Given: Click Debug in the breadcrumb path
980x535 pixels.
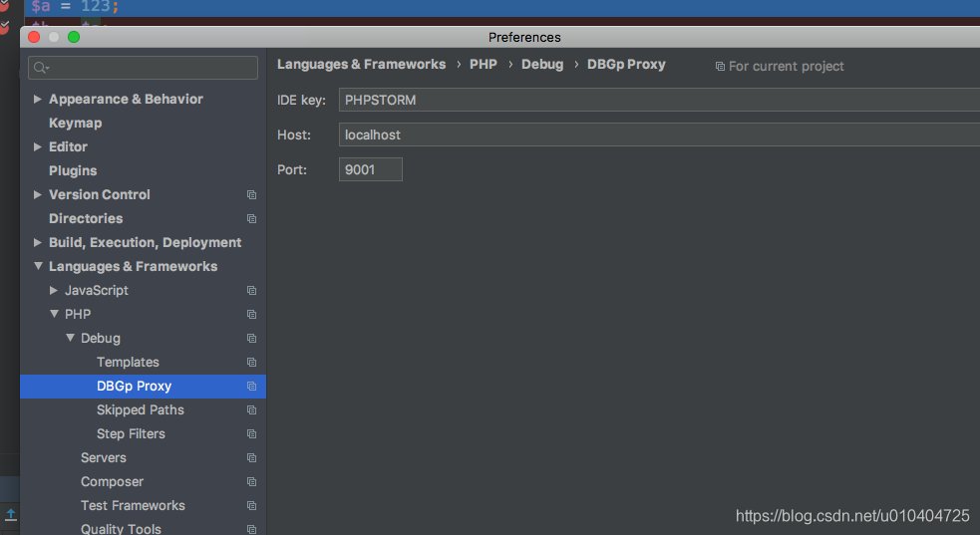Looking at the screenshot, I should coord(542,65).
